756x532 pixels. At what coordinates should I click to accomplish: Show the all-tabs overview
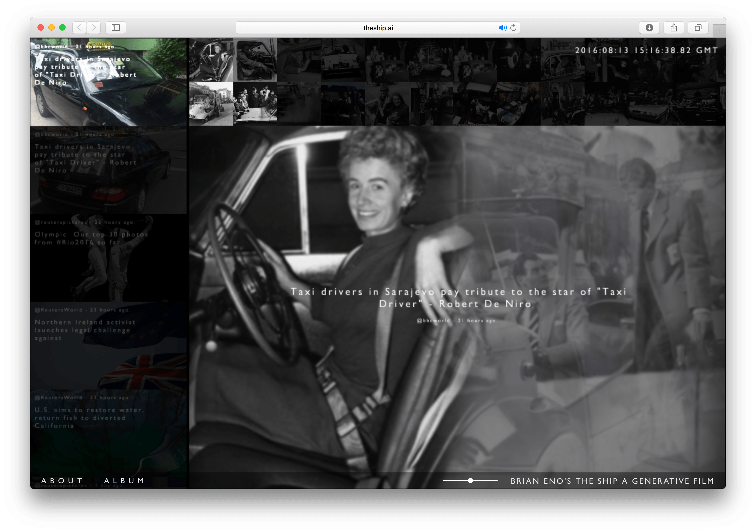pos(698,28)
